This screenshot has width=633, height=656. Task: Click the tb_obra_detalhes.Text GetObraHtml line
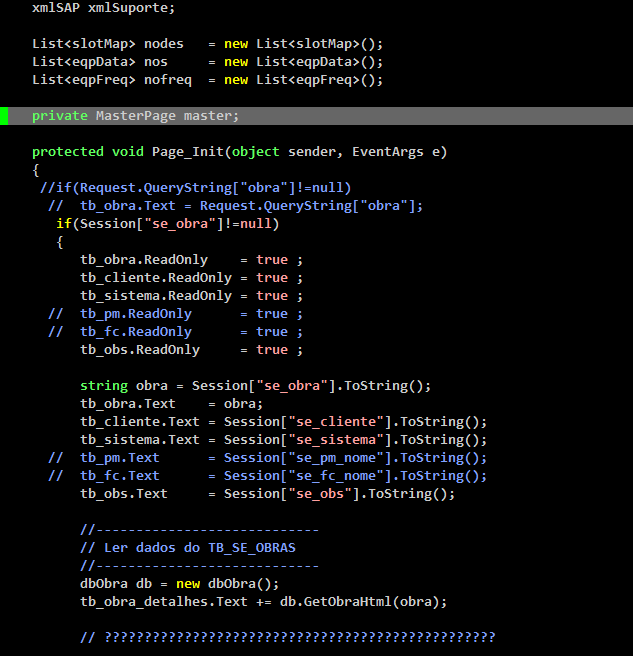(x=263, y=602)
